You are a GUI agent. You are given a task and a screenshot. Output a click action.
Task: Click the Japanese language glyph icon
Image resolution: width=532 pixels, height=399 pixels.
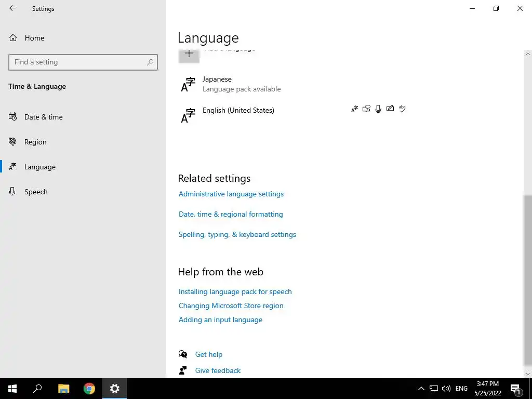click(188, 85)
